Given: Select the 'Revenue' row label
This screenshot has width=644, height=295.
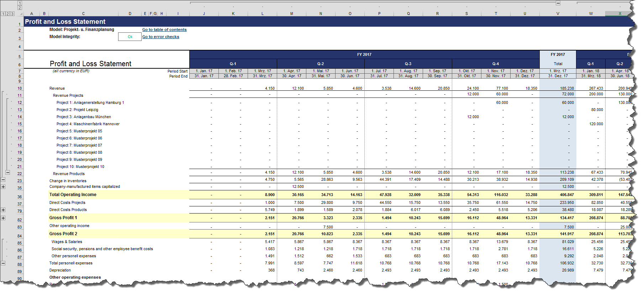Looking at the screenshot, I should tap(57, 88).
